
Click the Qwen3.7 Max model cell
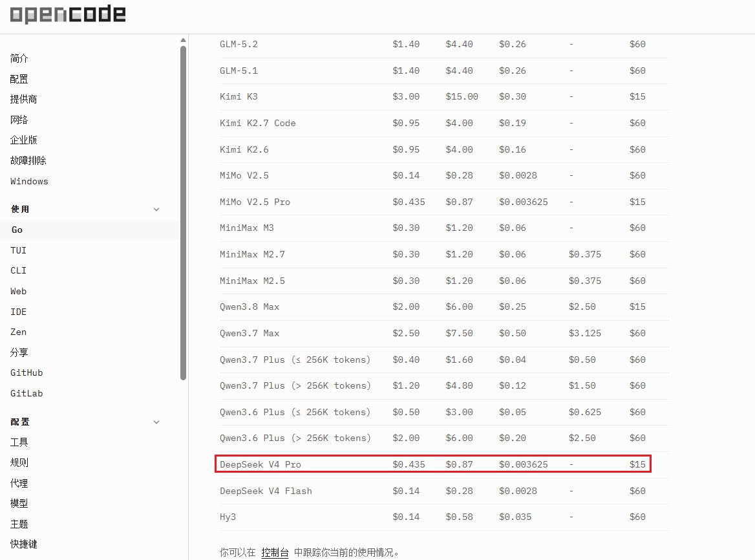click(250, 334)
